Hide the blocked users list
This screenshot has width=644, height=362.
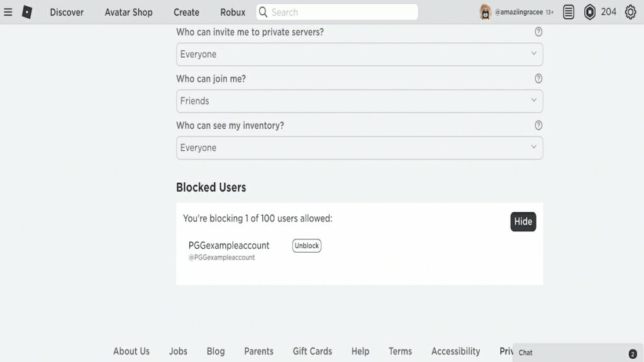[523, 221]
